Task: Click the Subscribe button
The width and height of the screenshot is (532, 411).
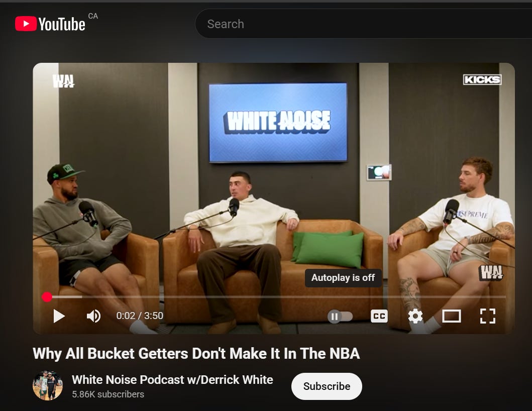Action: [x=327, y=386]
